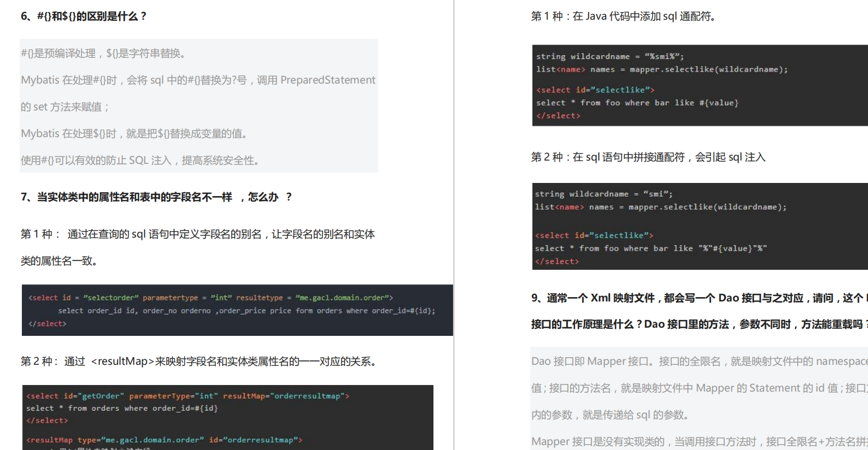Viewport: 868px width, 450px height.
Task: Click line '#{}是预编译处理，${}是字符串替换。'
Action: point(105,54)
